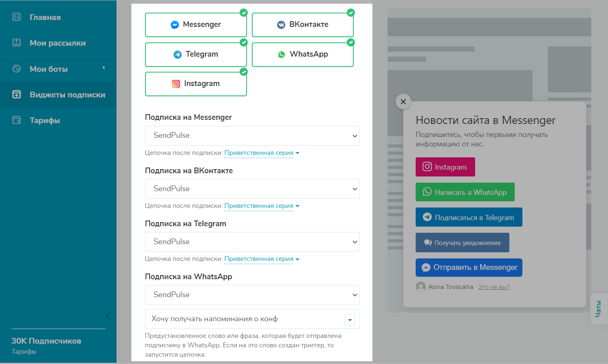608x364 pixels.
Task: Click the WhatsApp logo icon in channel list
Action: point(282,55)
